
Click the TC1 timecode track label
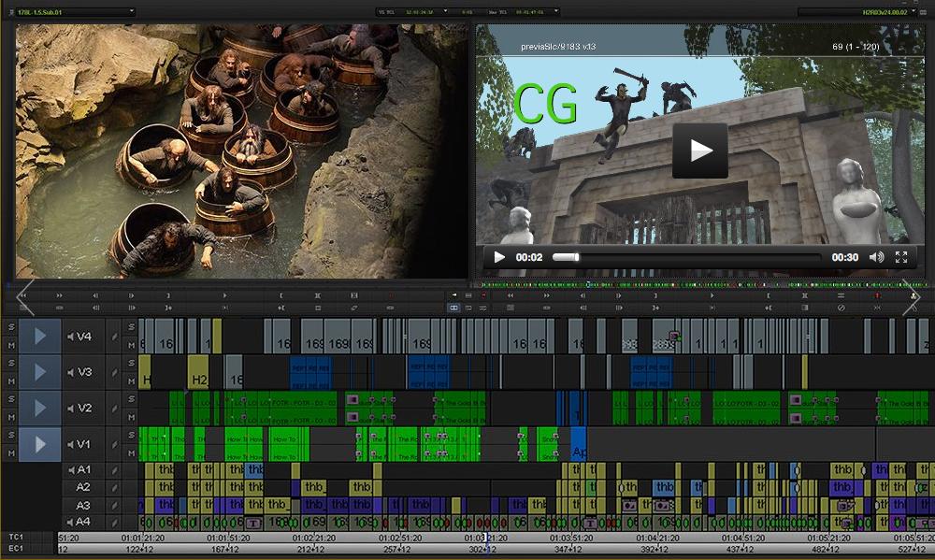click(16, 538)
